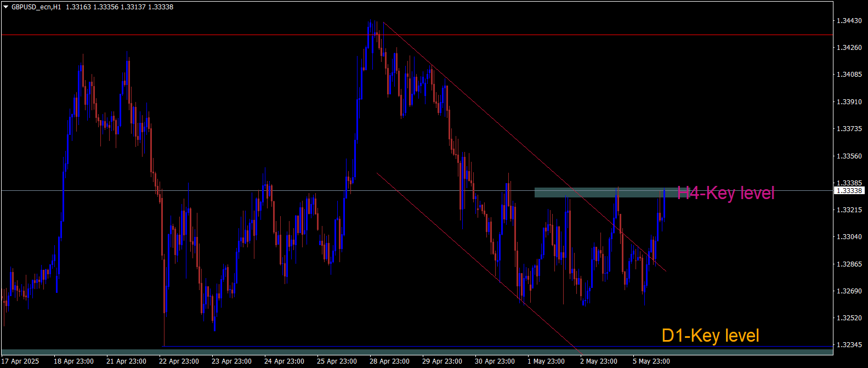Viewport: 868px width, 368px height.
Task: Click the 28 Apr 23:00 time label
Action: pos(389,361)
